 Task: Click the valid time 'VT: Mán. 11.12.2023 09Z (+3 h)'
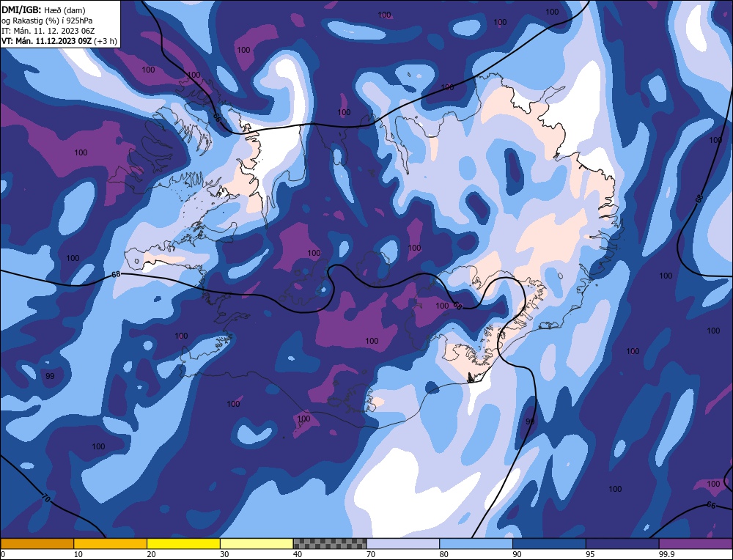[x=59, y=40]
